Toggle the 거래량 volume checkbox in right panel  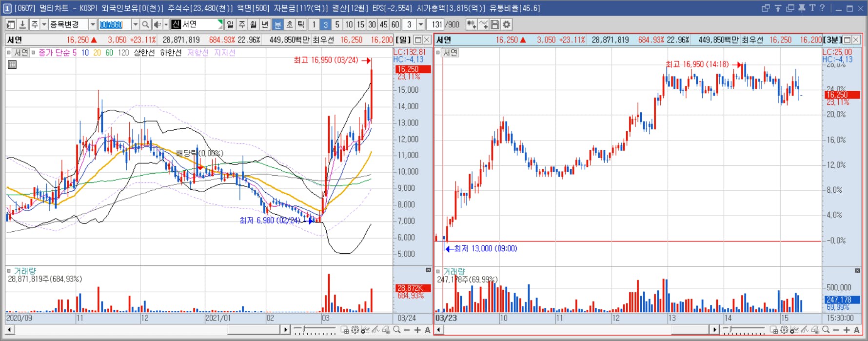[438, 271]
